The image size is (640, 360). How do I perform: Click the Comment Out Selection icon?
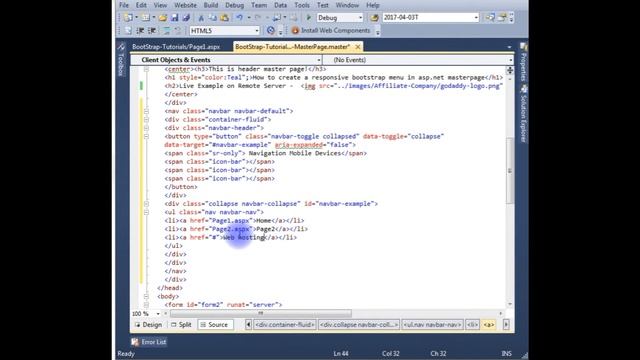167,31
